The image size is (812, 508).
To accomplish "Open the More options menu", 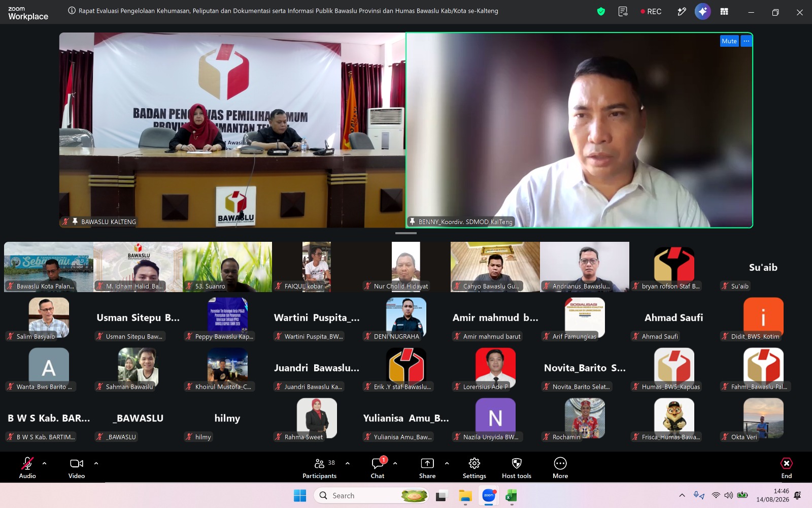I will coord(560,467).
